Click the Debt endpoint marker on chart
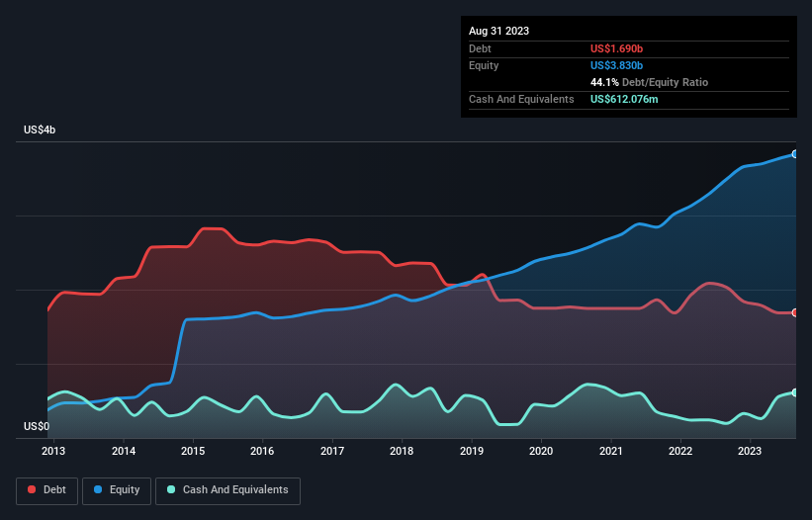Screen dimensions: 812x520 (x=795, y=312)
